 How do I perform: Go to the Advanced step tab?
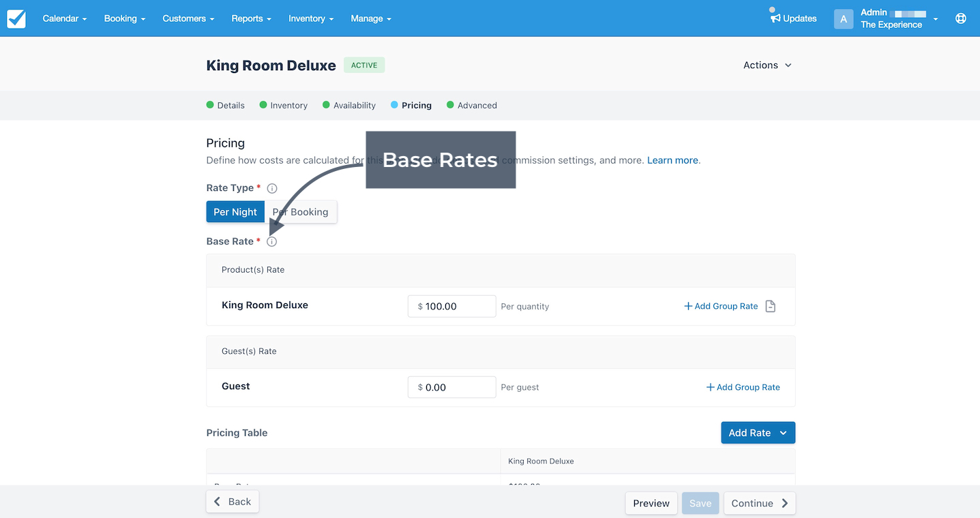tap(472, 105)
